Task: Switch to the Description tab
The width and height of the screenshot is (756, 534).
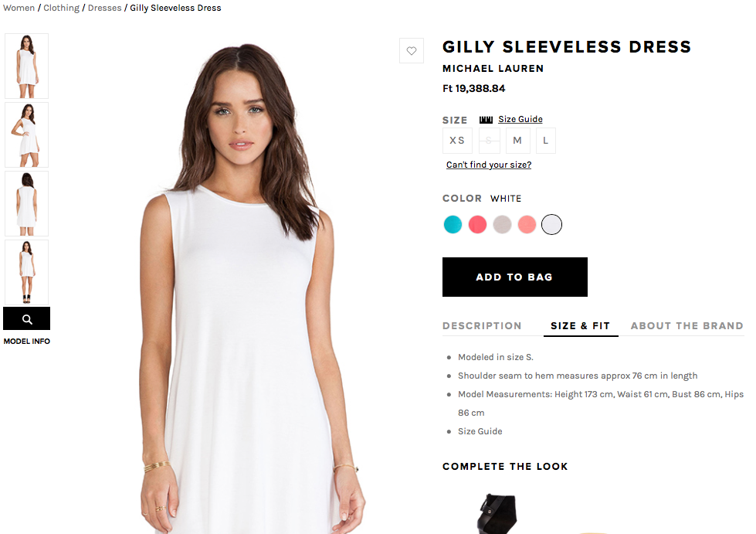Action: [x=482, y=325]
